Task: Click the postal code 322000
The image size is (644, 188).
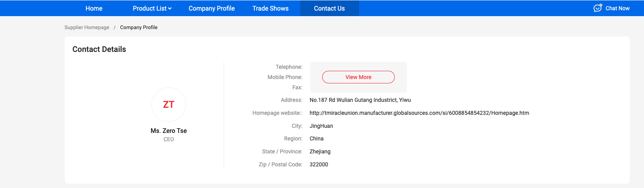Action: pyautogui.click(x=319, y=164)
